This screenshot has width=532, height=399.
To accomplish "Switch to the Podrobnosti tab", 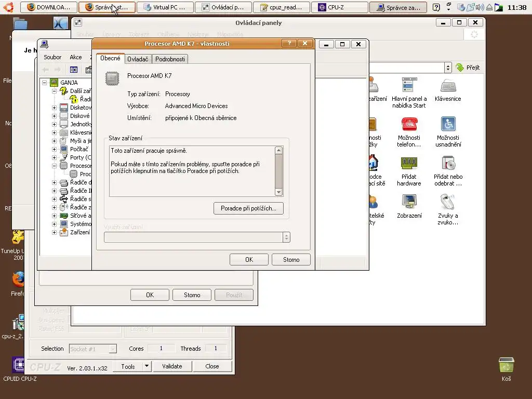I will coord(170,59).
